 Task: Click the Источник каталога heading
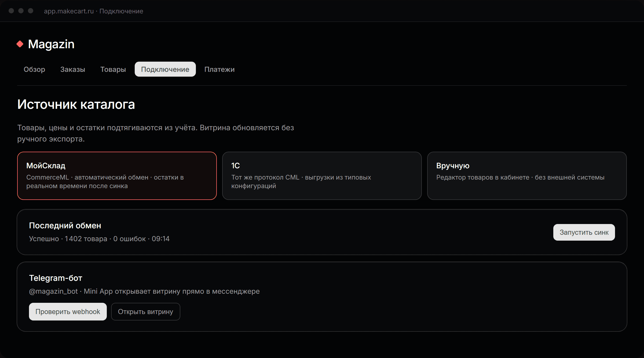coord(76,105)
